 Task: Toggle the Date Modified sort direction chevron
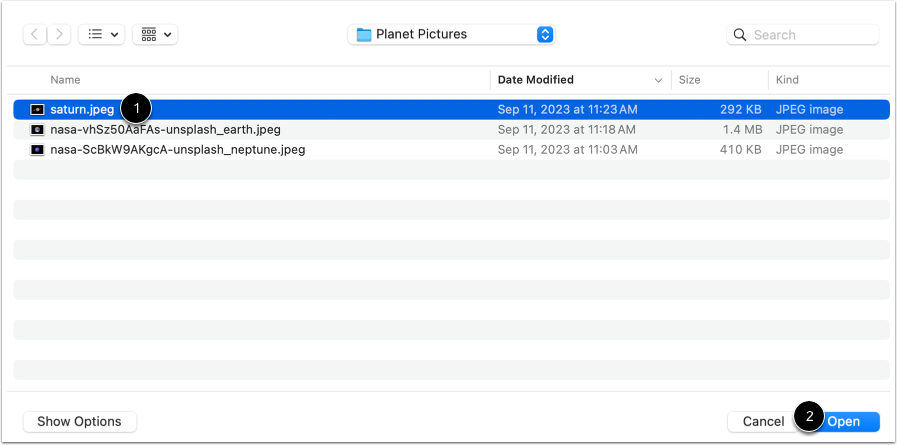[x=658, y=81]
